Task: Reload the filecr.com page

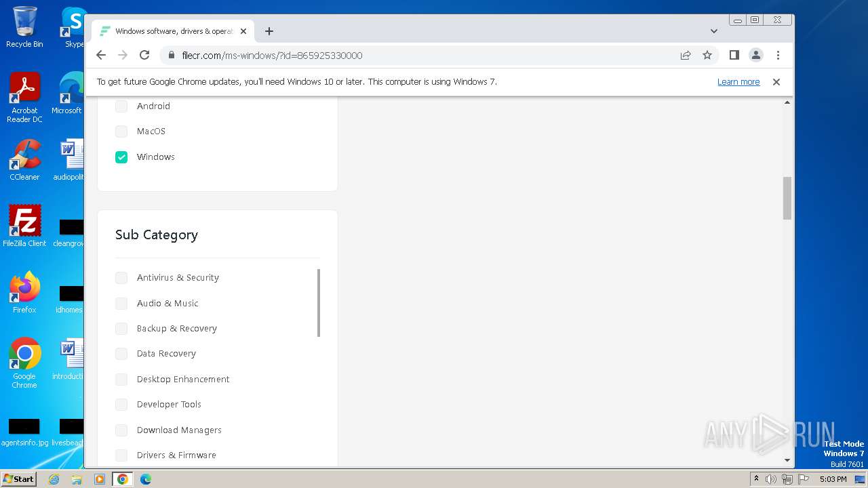Action: [144, 56]
